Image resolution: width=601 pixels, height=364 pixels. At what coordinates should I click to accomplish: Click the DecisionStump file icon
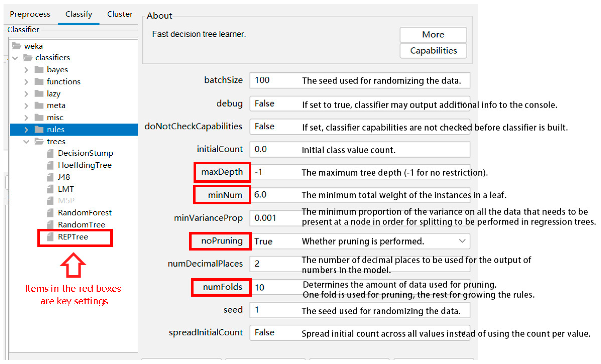[50, 153]
